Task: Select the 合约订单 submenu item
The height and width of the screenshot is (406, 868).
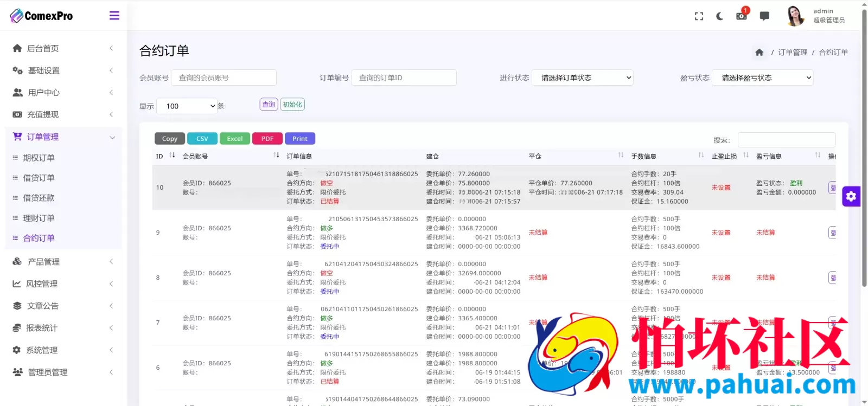Action: tap(39, 238)
